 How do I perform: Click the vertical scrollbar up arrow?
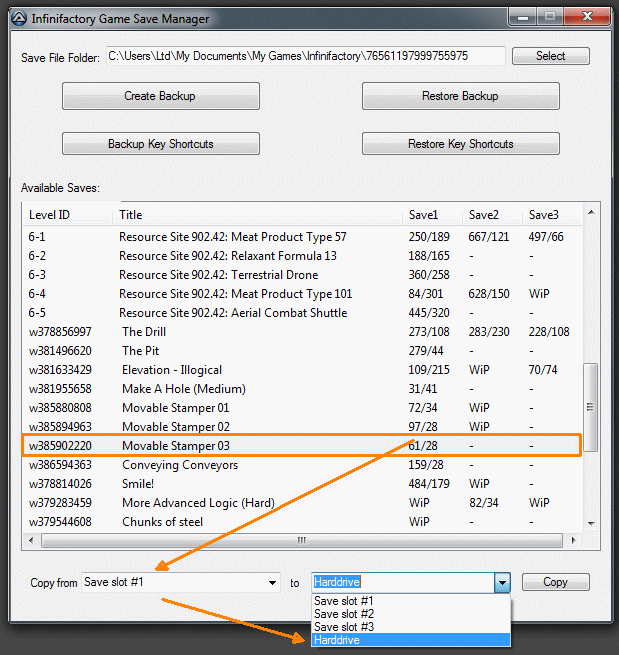pos(591,212)
